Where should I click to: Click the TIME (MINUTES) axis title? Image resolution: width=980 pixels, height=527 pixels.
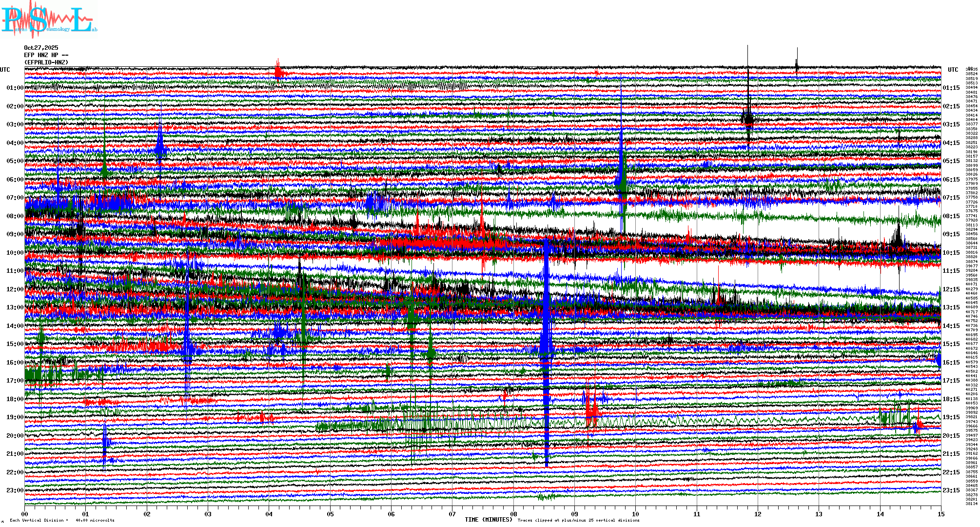coord(489,520)
